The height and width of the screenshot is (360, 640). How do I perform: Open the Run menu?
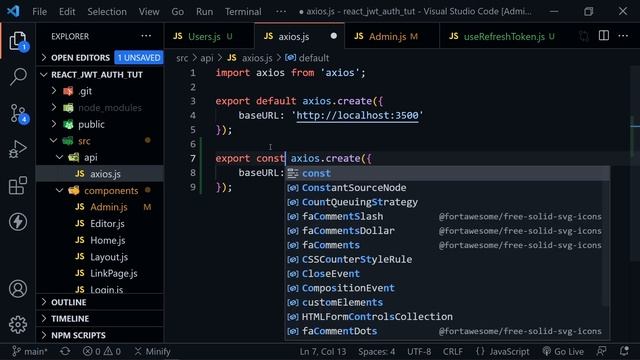(204, 11)
